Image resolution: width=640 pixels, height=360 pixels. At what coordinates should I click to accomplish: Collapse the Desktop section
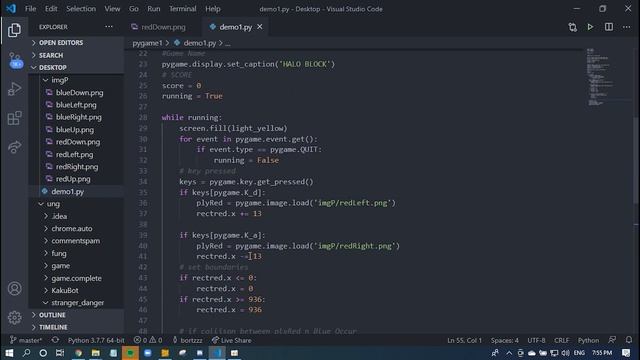[77, 67]
